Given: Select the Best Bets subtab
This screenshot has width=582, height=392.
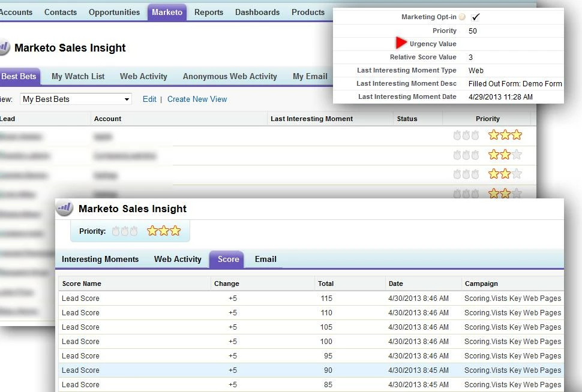Looking at the screenshot, I should coord(19,76).
